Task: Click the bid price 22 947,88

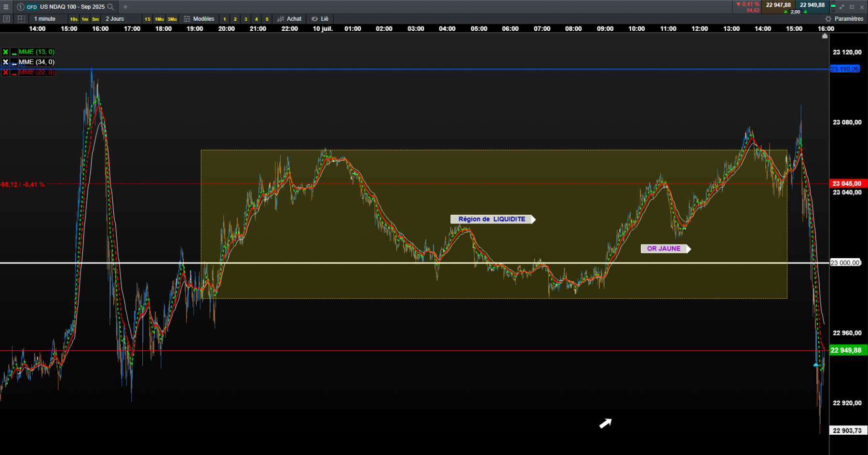Action: click(x=778, y=5)
